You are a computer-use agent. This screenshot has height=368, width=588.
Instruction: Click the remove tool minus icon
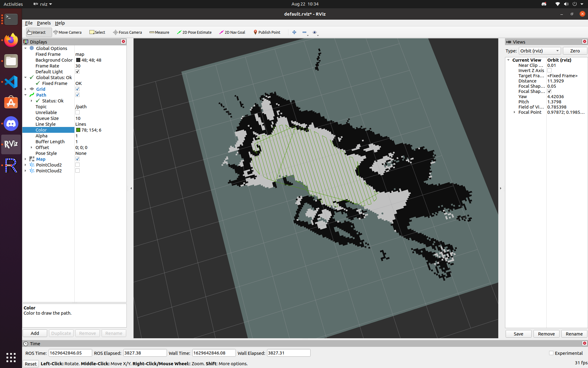[x=304, y=32]
